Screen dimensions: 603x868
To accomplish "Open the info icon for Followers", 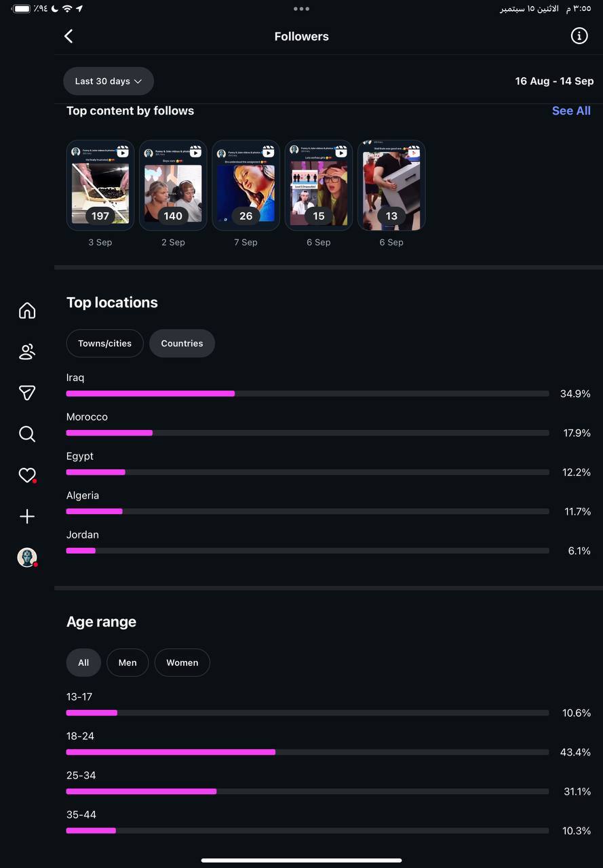I will (x=579, y=37).
